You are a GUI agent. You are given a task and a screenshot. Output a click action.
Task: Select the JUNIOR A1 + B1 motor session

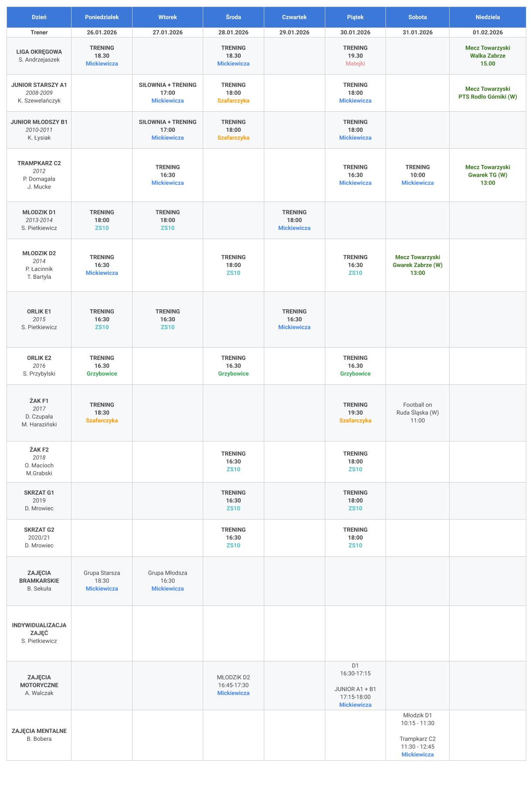(355, 693)
